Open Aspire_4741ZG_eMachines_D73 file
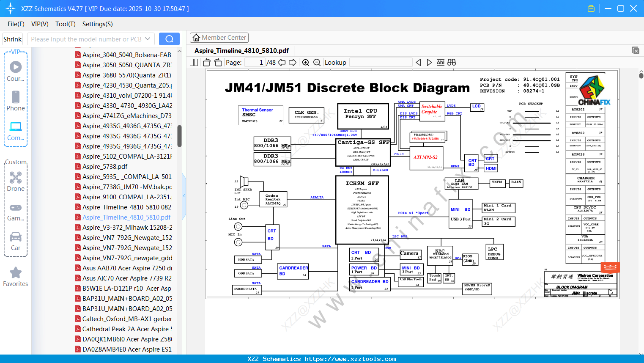The width and height of the screenshot is (644, 363). click(127, 115)
